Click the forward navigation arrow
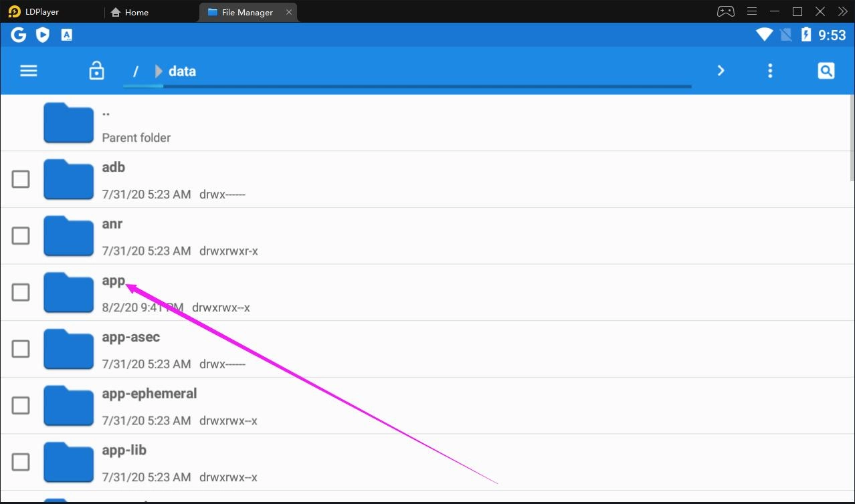 point(721,70)
